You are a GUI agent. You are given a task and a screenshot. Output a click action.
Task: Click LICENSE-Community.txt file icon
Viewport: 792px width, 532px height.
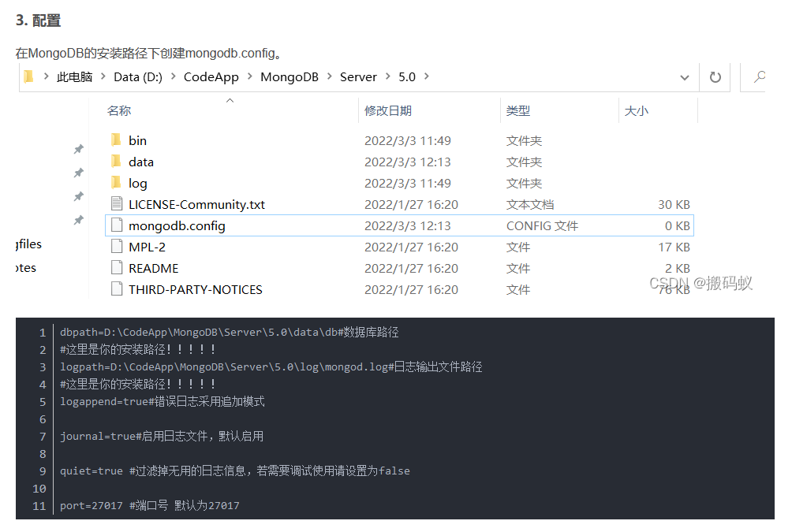pyautogui.click(x=117, y=204)
